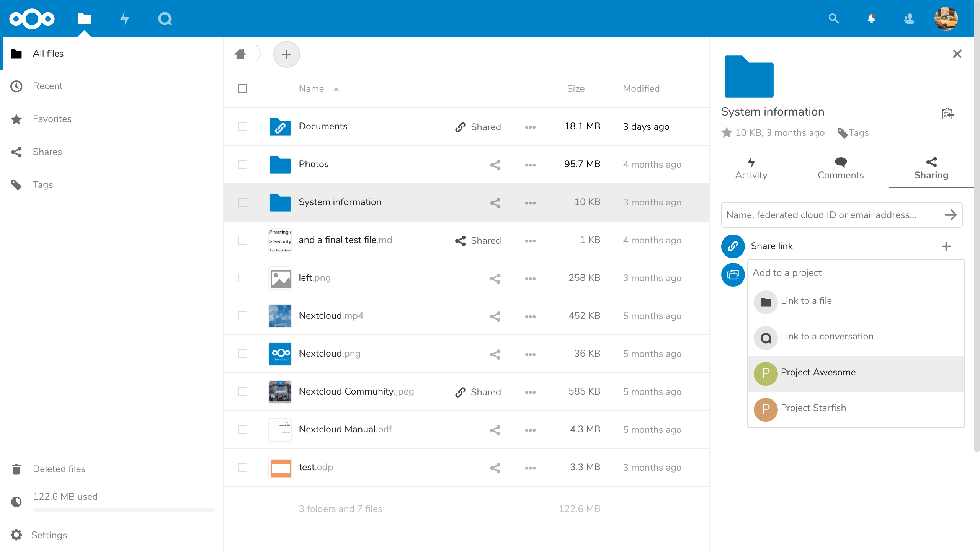Open more actions for left.png

point(530,279)
